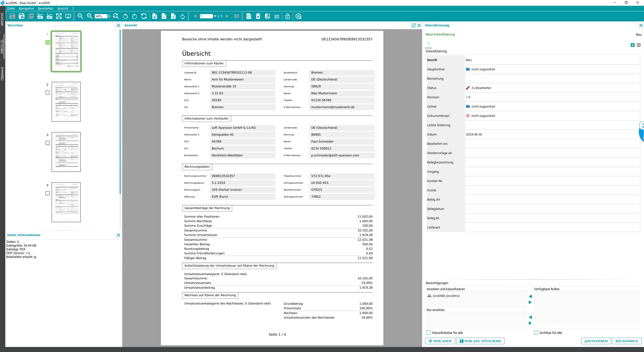Switch to the INBOX (2) side tab
Image resolution: width=644 pixels, height=352 pixels.
click(x=2, y=47)
